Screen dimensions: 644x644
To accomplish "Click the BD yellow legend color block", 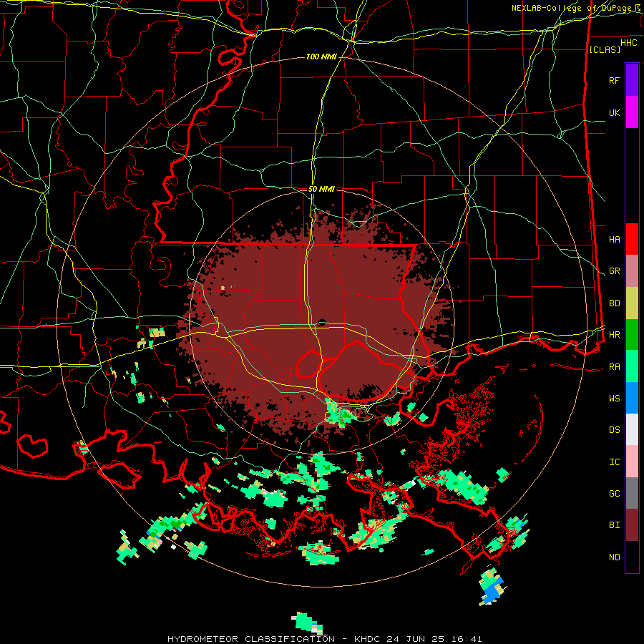I will tap(632, 303).
